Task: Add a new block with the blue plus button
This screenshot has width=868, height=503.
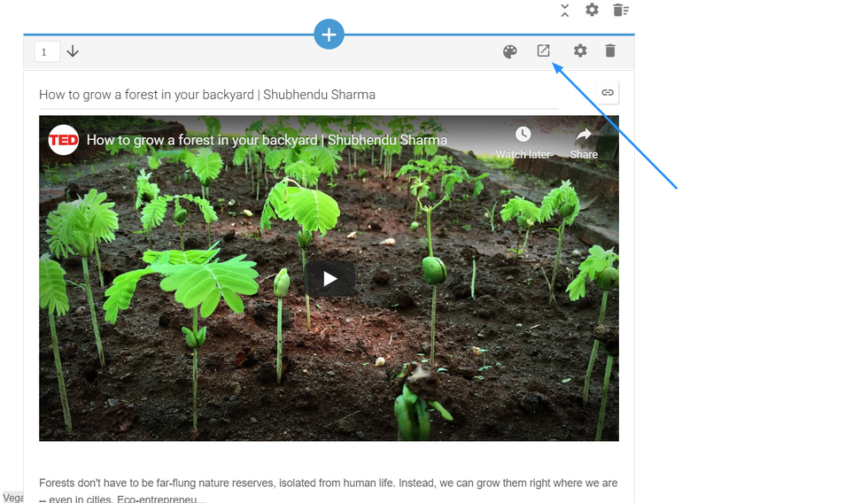Action: [x=329, y=35]
